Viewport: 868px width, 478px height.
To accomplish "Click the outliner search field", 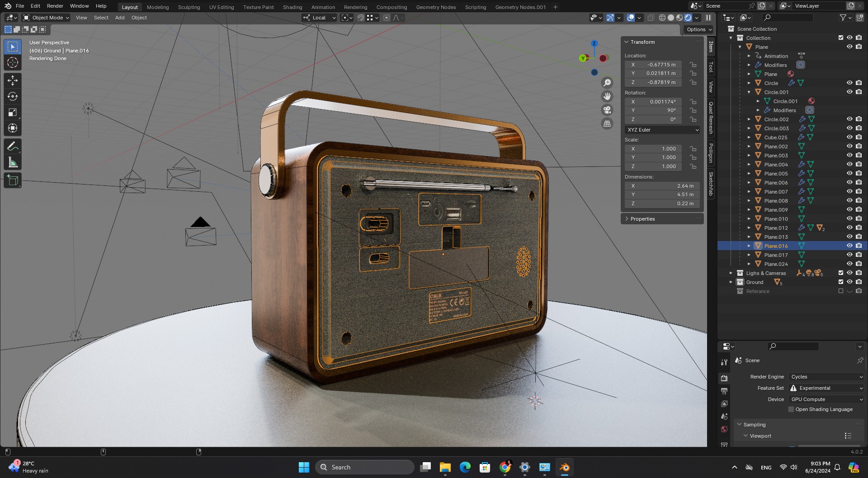I will (788, 18).
